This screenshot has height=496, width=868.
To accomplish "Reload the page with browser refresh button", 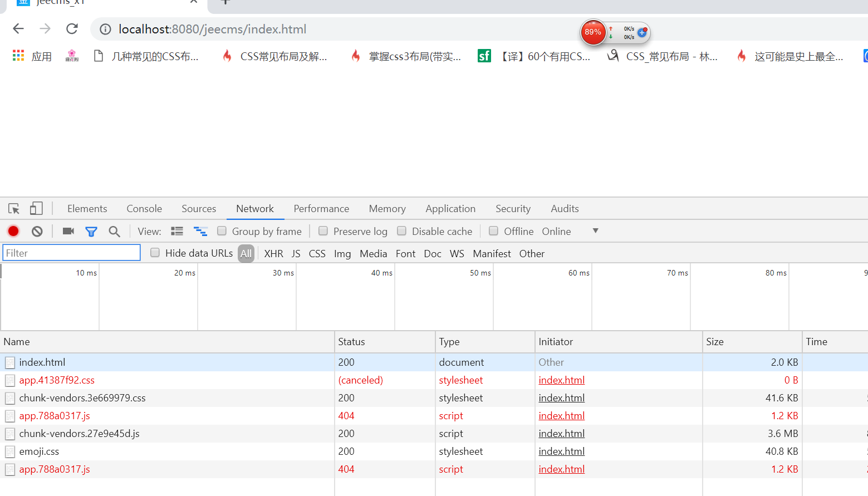I will click(72, 29).
